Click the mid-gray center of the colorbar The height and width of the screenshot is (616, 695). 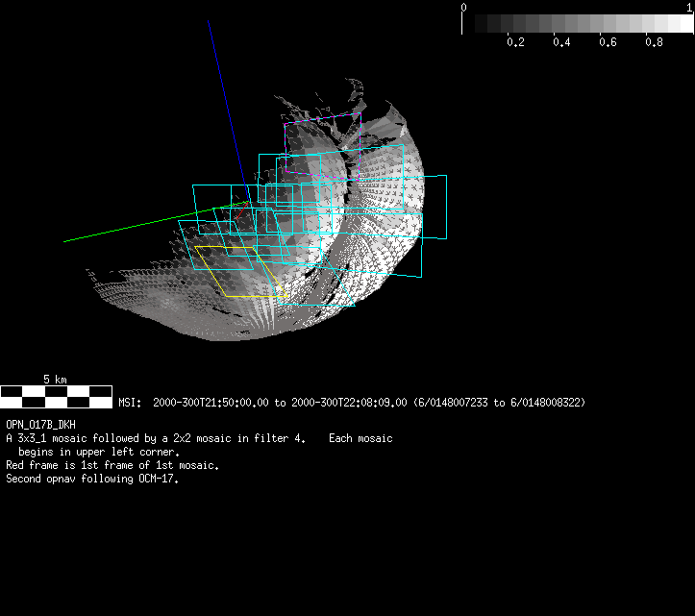577,24
